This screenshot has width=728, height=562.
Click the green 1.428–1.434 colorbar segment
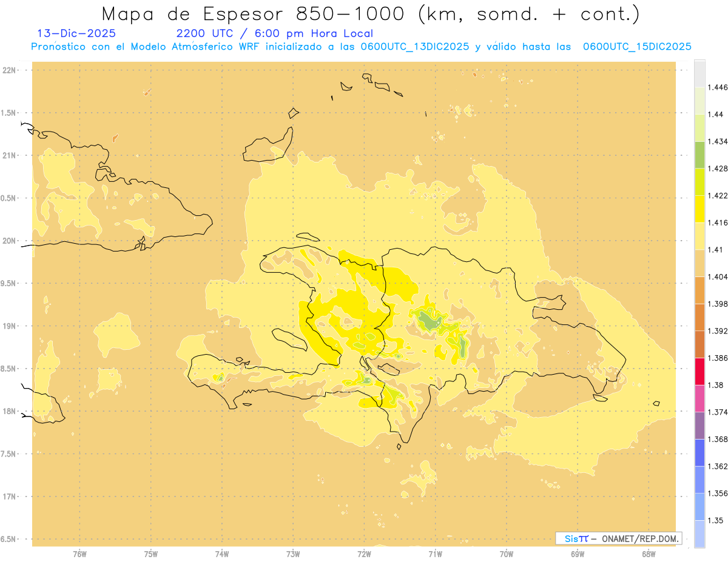(x=699, y=155)
